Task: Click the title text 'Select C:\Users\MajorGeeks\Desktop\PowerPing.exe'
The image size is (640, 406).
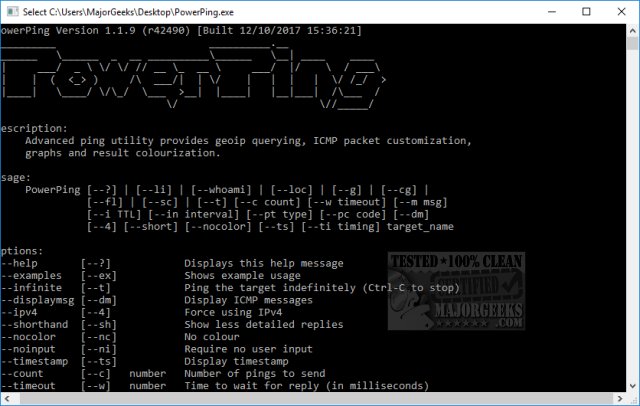Action: point(128,12)
